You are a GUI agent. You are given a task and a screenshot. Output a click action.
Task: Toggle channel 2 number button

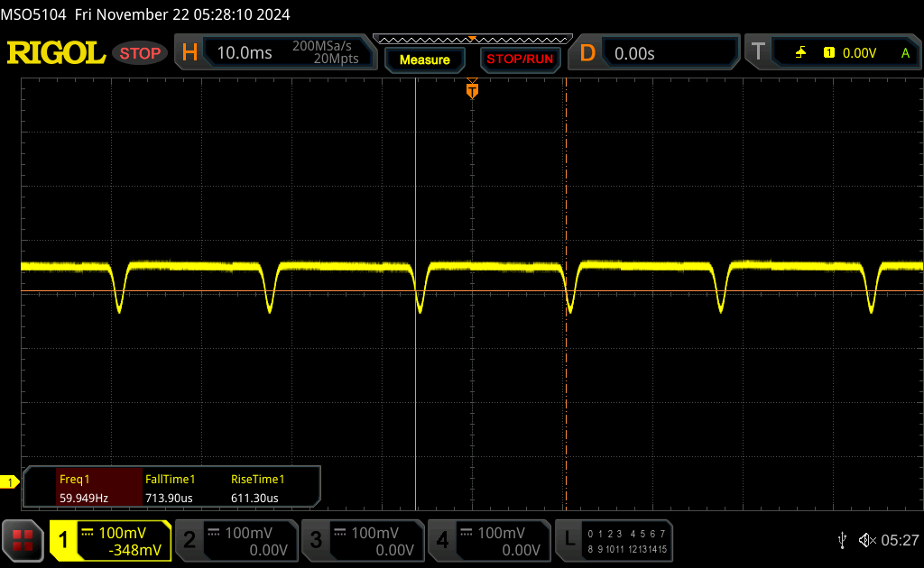click(x=189, y=540)
